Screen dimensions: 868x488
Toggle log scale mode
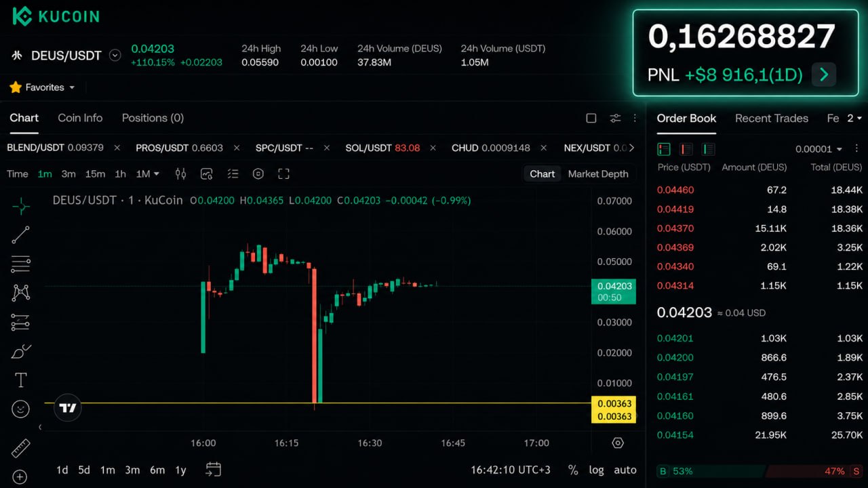pyautogui.click(x=596, y=470)
